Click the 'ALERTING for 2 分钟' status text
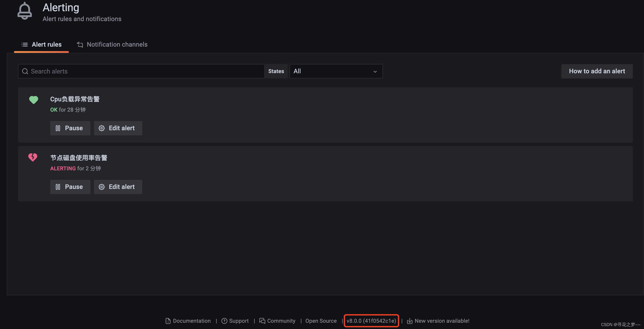This screenshot has height=329, width=644. [x=75, y=169]
